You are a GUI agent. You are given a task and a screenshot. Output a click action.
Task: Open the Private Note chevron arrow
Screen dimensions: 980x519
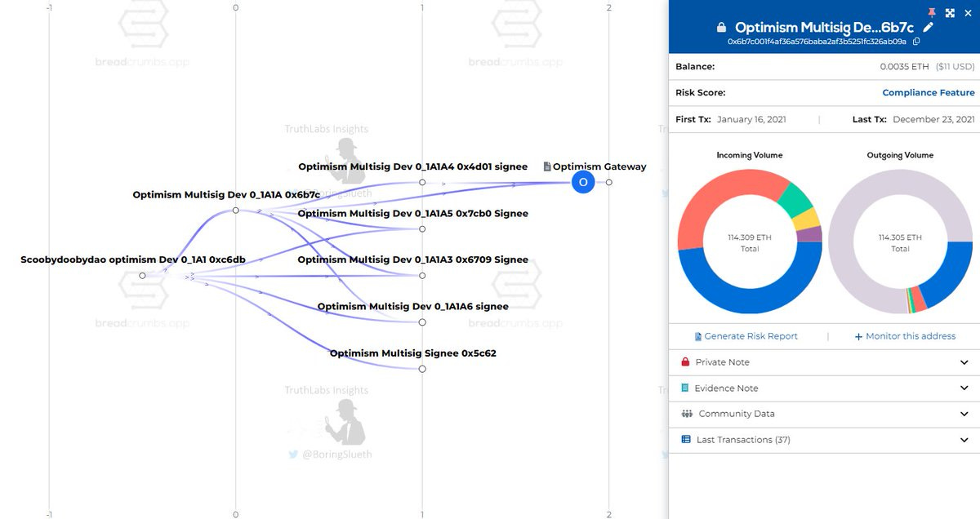tap(964, 362)
